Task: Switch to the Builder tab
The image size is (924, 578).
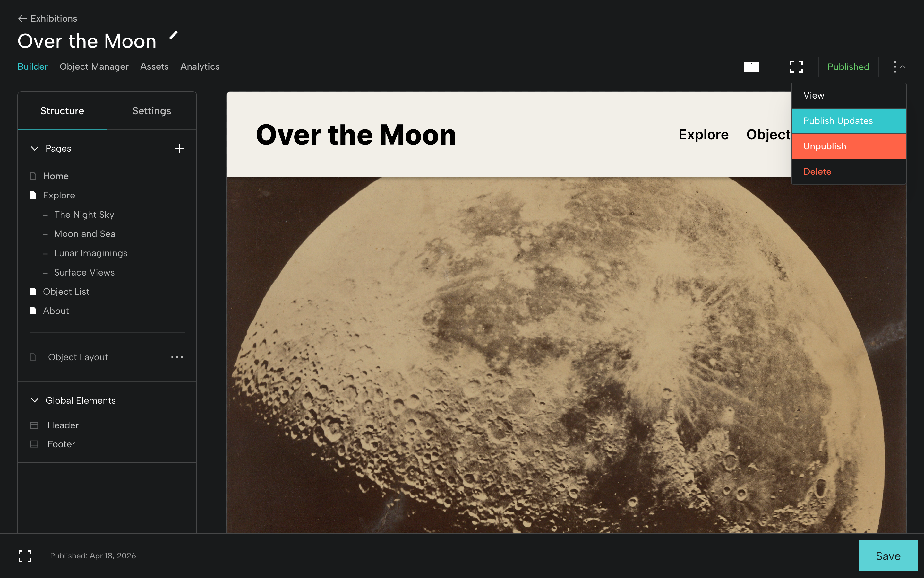Action: point(32,66)
